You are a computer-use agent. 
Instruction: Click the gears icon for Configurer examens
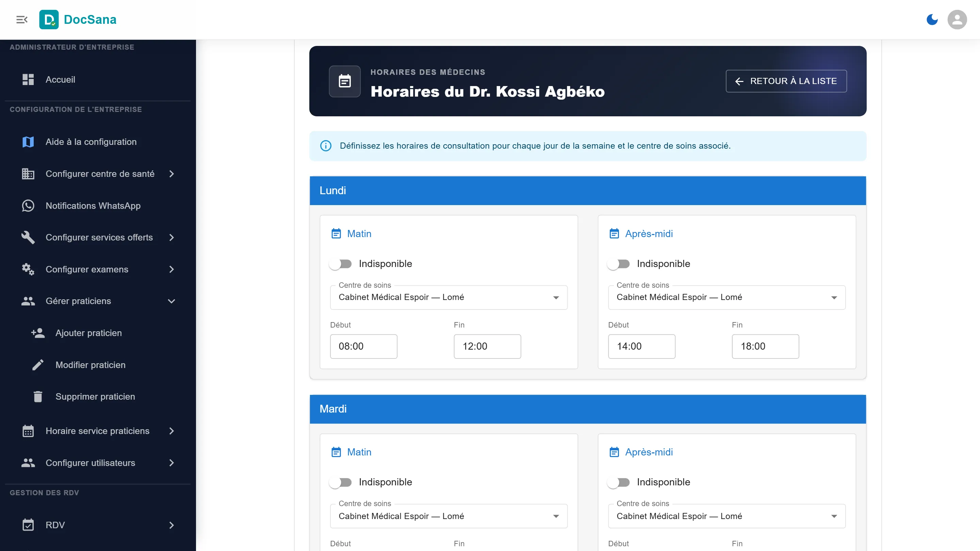28,269
